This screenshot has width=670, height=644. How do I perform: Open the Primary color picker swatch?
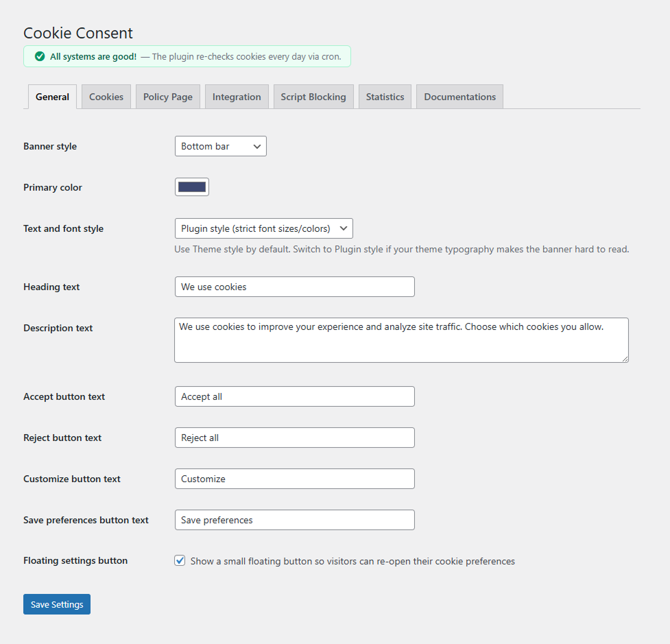coord(191,187)
